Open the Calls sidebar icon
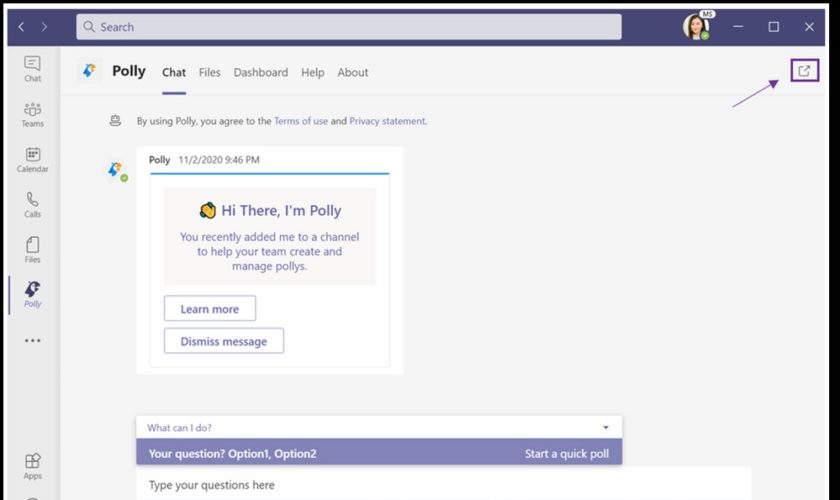The image size is (840, 500). coord(32,205)
